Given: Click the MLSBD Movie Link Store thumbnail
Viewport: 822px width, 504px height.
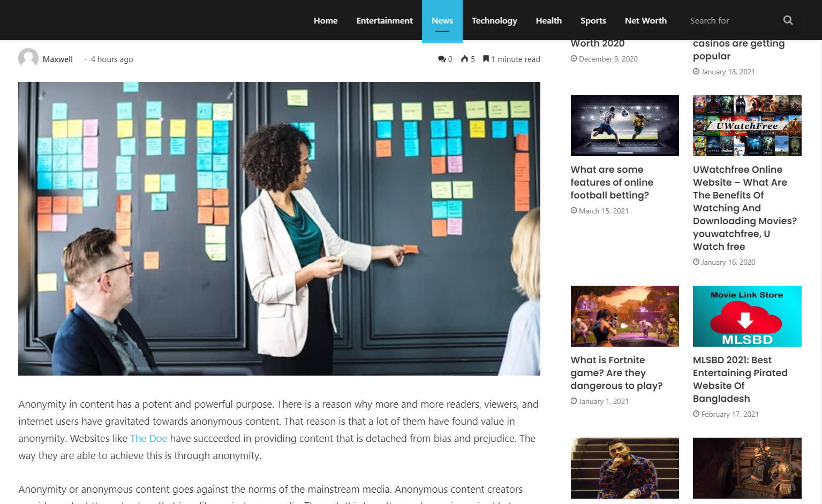Looking at the screenshot, I should click(746, 316).
